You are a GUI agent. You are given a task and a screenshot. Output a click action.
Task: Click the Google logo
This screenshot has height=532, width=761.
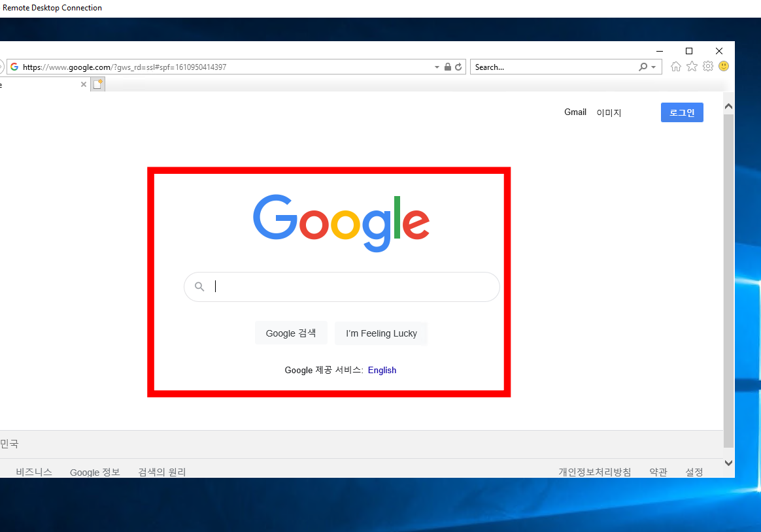pyautogui.click(x=341, y=223)
